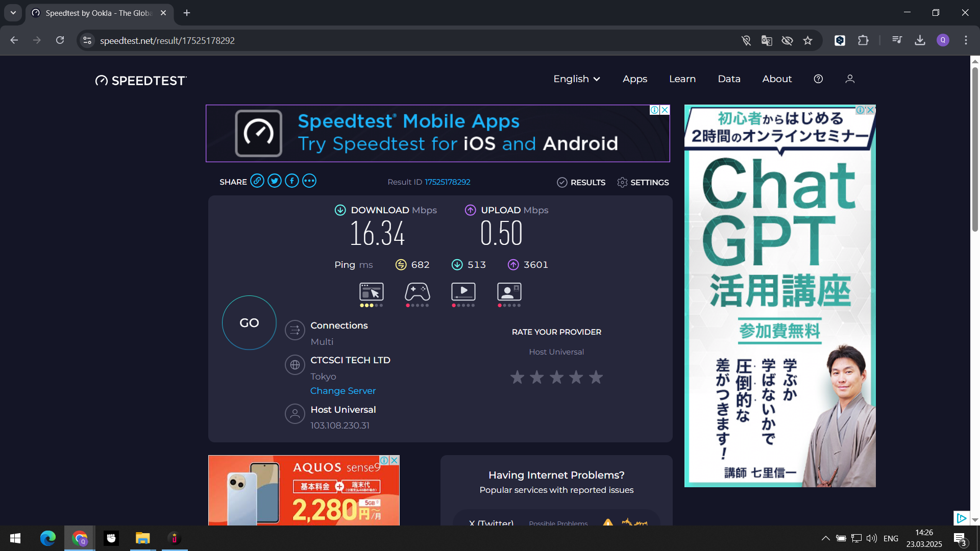Open the Learn menu
The height and width of the screenshot is (551, 980).
tap(682, 79)
